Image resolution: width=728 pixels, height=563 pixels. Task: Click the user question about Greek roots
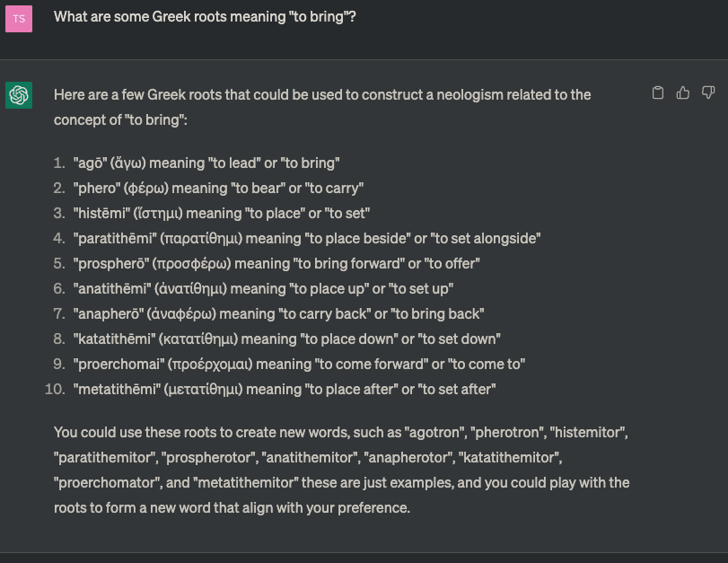(205, 17)
